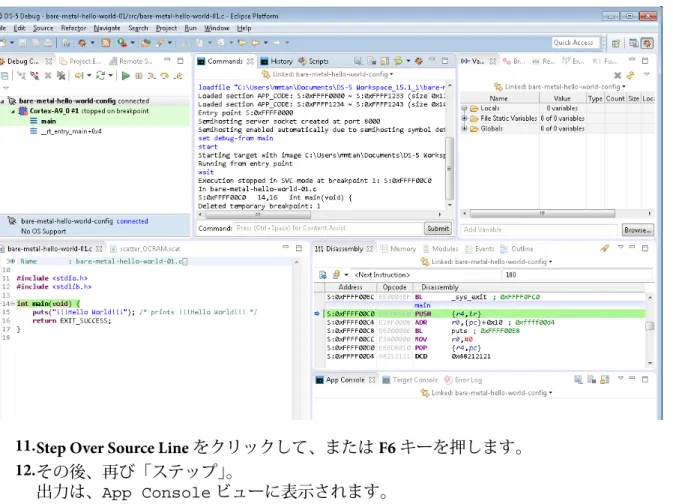The height and width of the screenshot is (504, 673).
Task: Click the Remove selected variable X icon
Action: (x=617, y=76)
